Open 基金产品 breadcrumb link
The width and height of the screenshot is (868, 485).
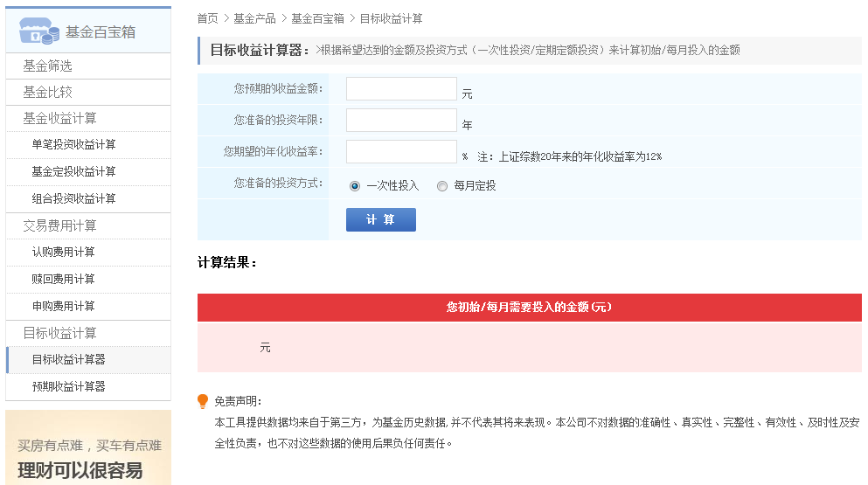254,18
